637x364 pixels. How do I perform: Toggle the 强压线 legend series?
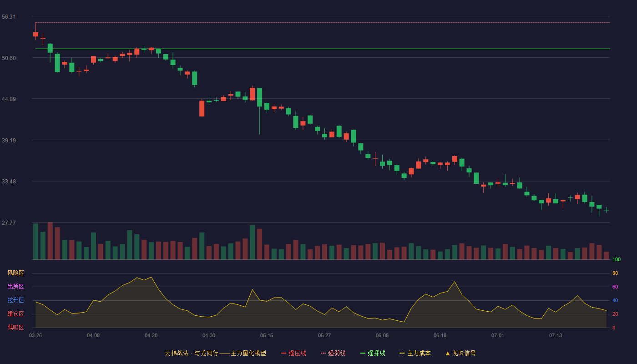click(x=293, y=353)
